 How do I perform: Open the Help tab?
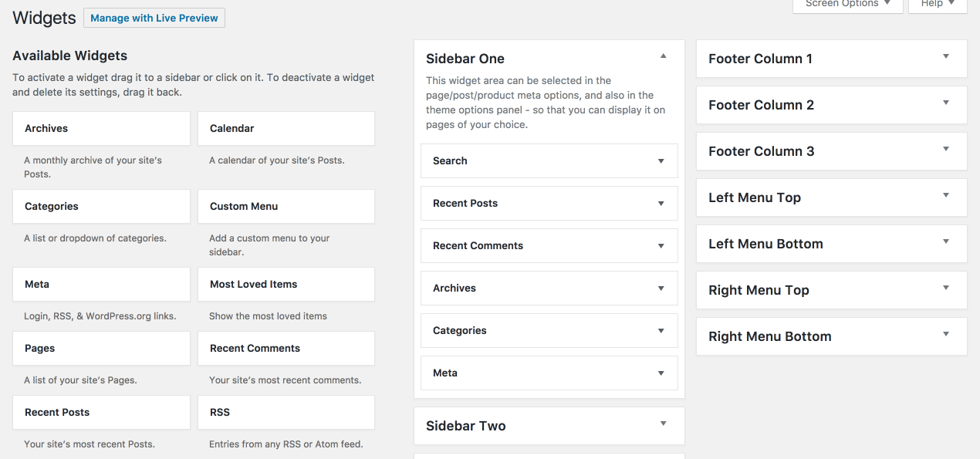tap(938, 4)
